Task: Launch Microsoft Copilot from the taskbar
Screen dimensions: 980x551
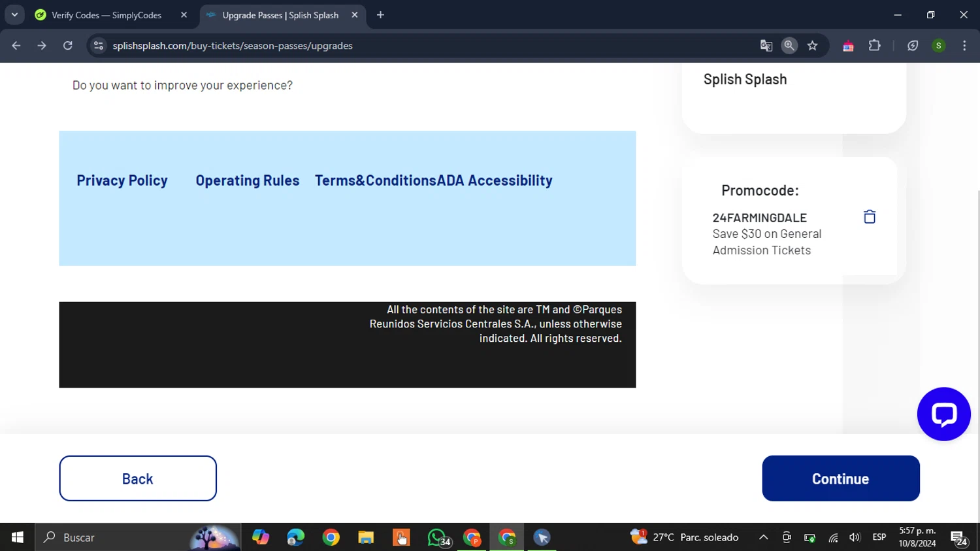Action: click(261, 537)
